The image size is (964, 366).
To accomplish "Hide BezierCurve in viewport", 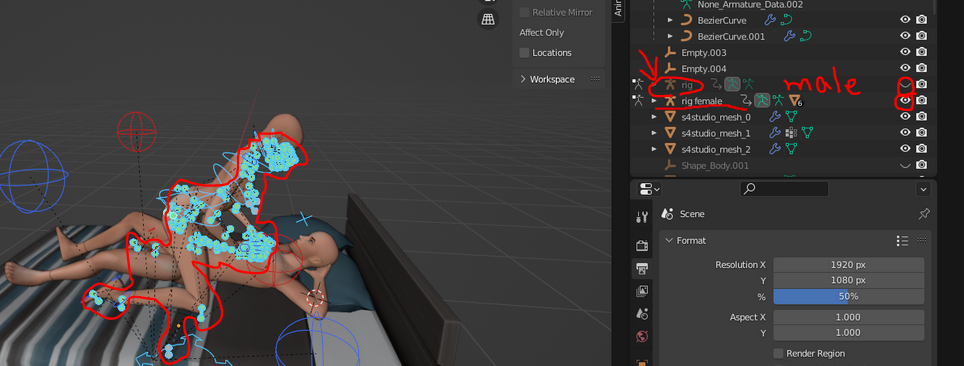I will [x=905, y=20].
